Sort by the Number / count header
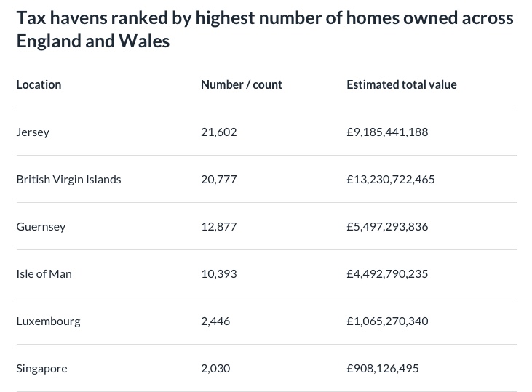Viewport: 532px width, 392px height. pos(241,84)
